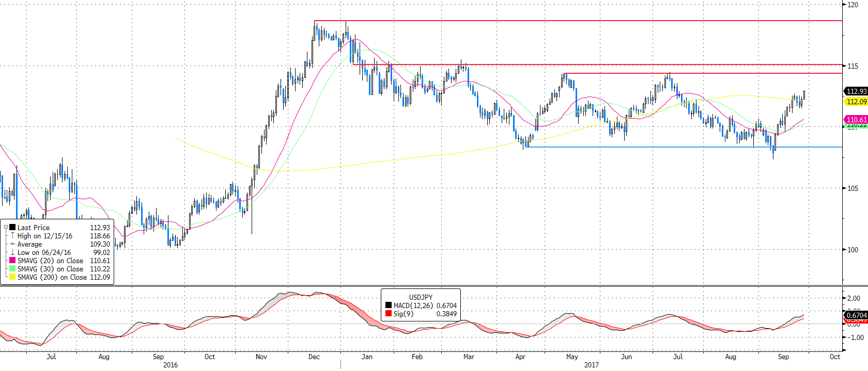Screen dimensions: 868x371
Task: Click the 115 level on price axis
Action: [853, 66]
